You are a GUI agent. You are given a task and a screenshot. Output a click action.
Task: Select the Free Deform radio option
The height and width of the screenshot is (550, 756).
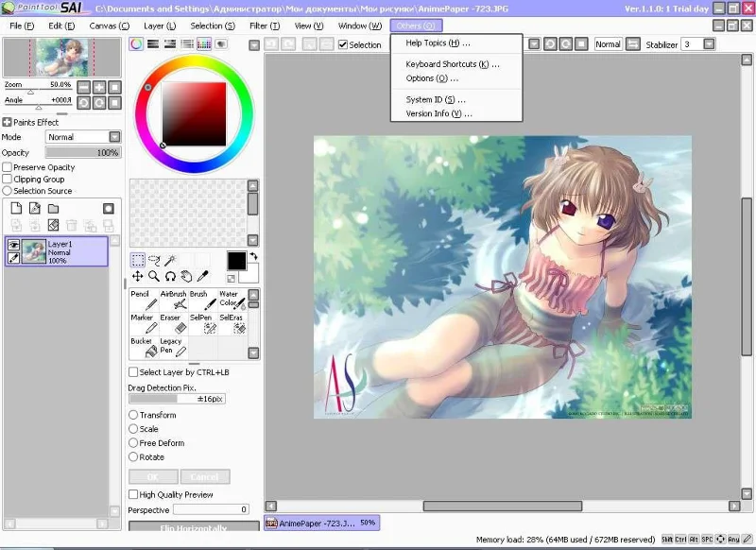point(133,442)
